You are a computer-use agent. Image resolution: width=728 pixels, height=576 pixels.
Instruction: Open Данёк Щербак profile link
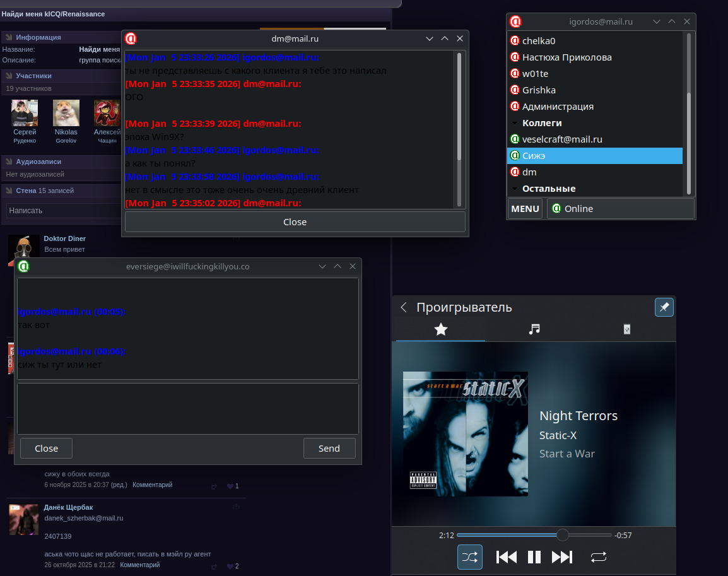point(68,507)
